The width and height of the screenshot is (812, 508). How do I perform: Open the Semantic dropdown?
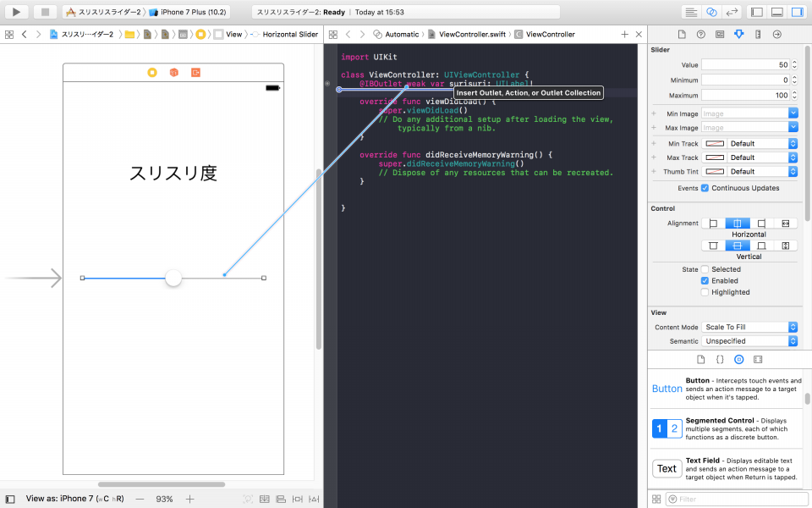749,341
